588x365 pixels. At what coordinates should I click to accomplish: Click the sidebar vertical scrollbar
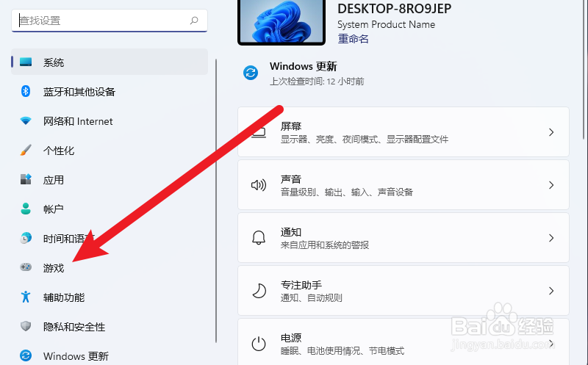coord(216,200)
